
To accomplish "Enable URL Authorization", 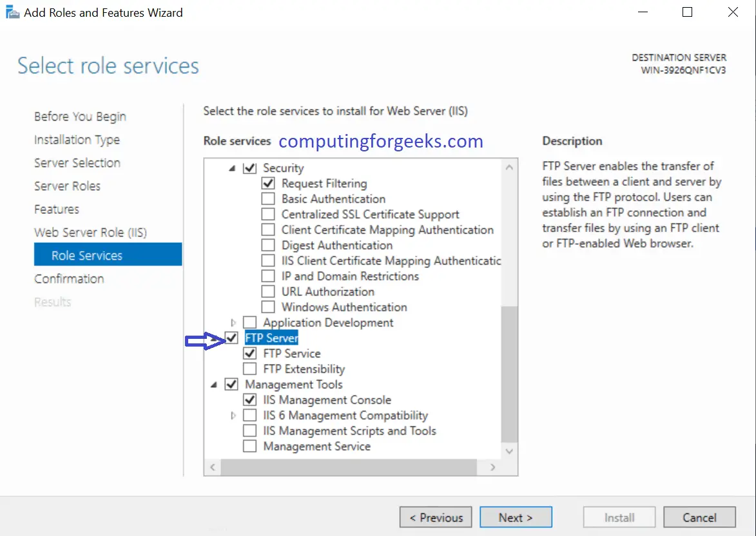I will (268, 291).
